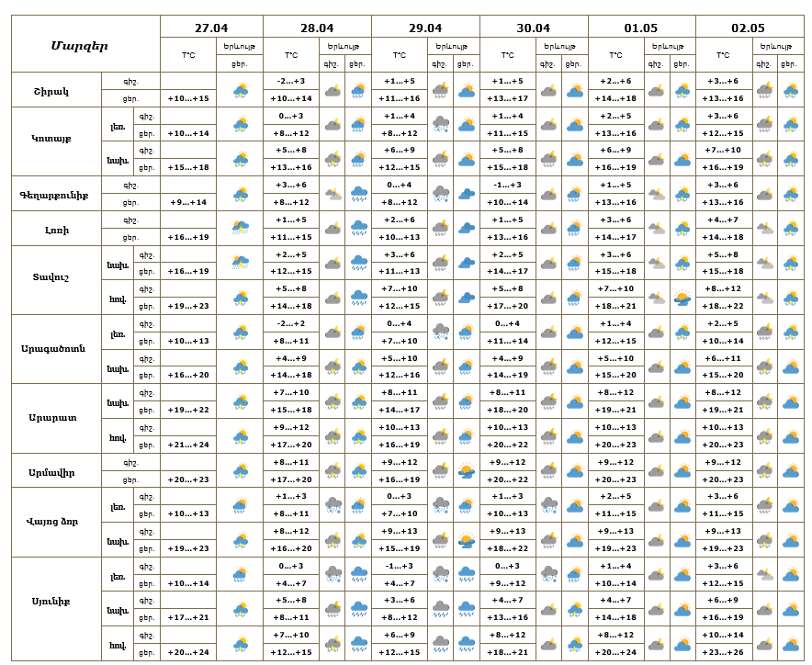Click the Shirak 27.04 temperature +10...+15
Viewport: 812px width, 665px height.
click(188, 98)
